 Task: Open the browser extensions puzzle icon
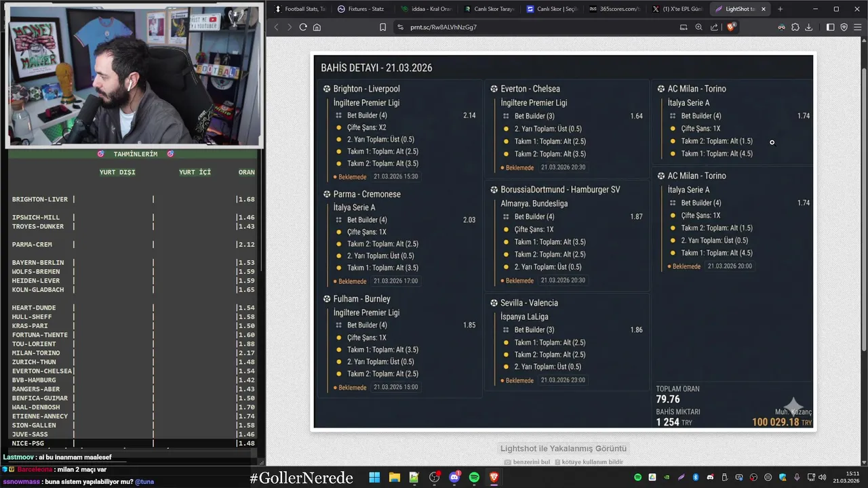coord(795,27)
